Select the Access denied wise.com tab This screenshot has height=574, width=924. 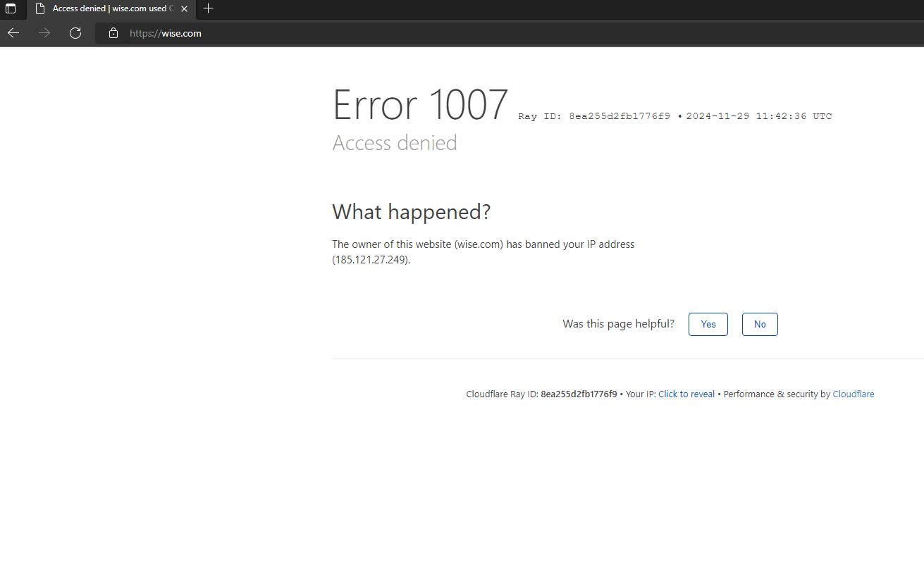click(x=112, y=9)
